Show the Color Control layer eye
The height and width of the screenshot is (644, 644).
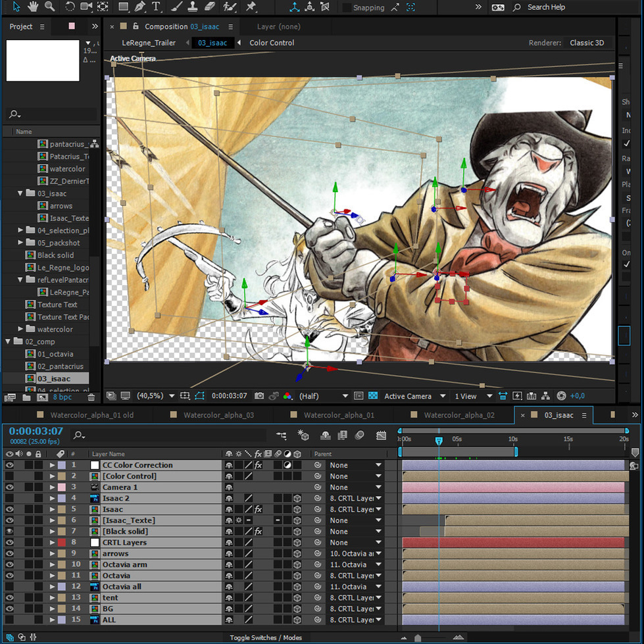(x=9, y=476)
